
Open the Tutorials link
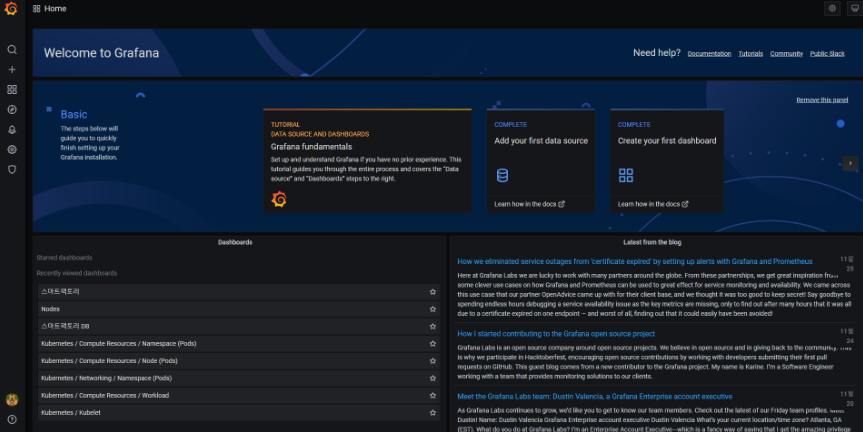coord(750,53)
